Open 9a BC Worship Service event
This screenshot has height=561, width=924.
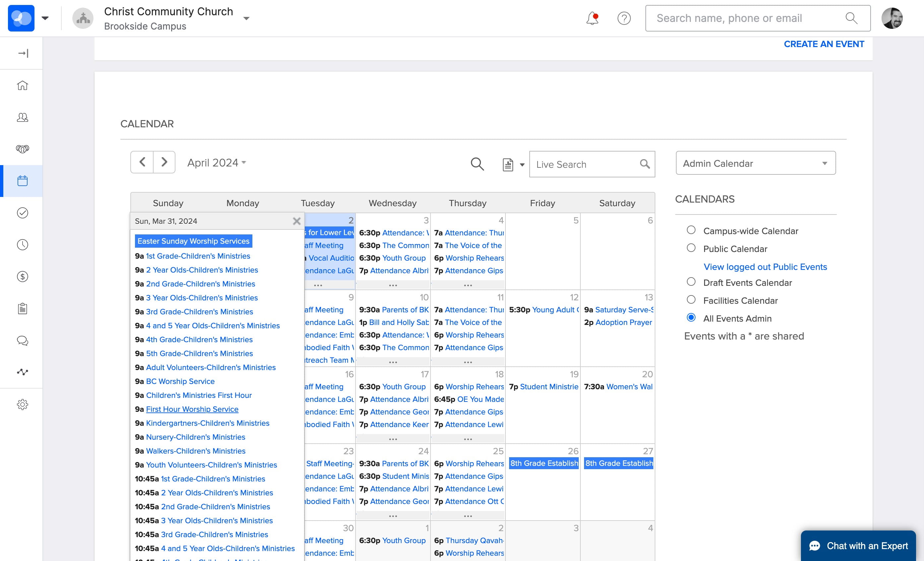(180, 381)
